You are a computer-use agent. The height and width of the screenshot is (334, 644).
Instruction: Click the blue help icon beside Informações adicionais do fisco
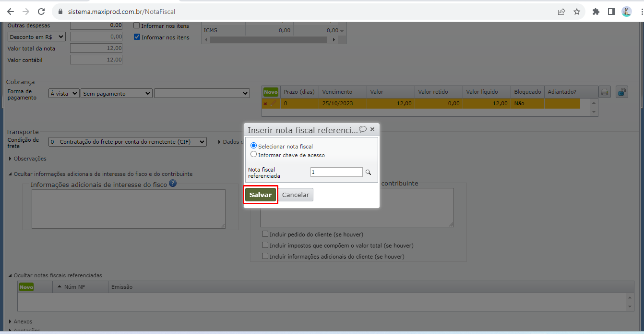[173, 183]
